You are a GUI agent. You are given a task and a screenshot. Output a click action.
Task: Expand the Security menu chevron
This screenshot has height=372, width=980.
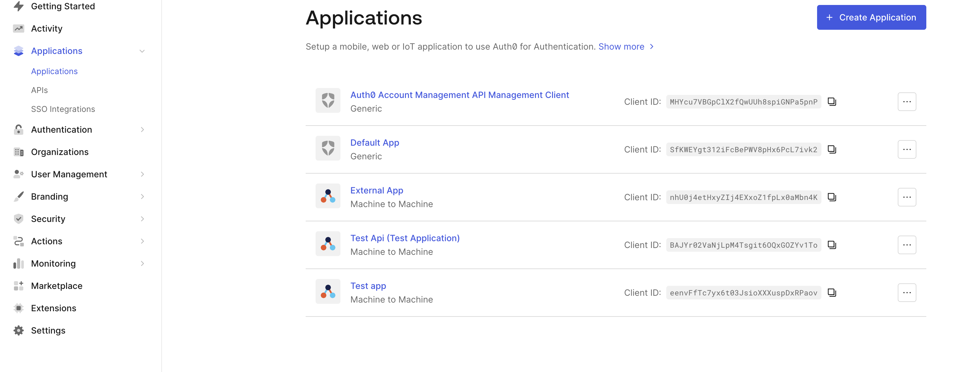142,219
